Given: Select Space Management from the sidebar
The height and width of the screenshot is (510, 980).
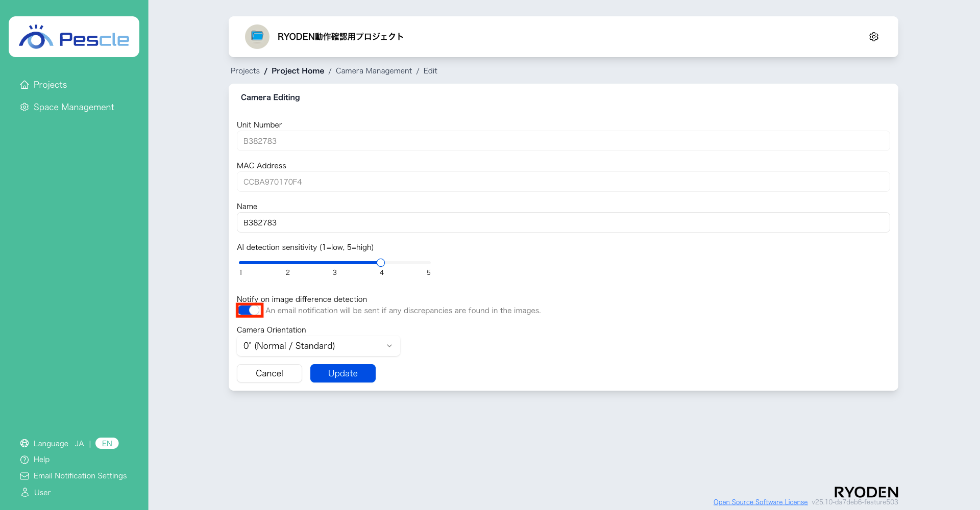Looking at the screenshot, I should [x=73, y=107].
